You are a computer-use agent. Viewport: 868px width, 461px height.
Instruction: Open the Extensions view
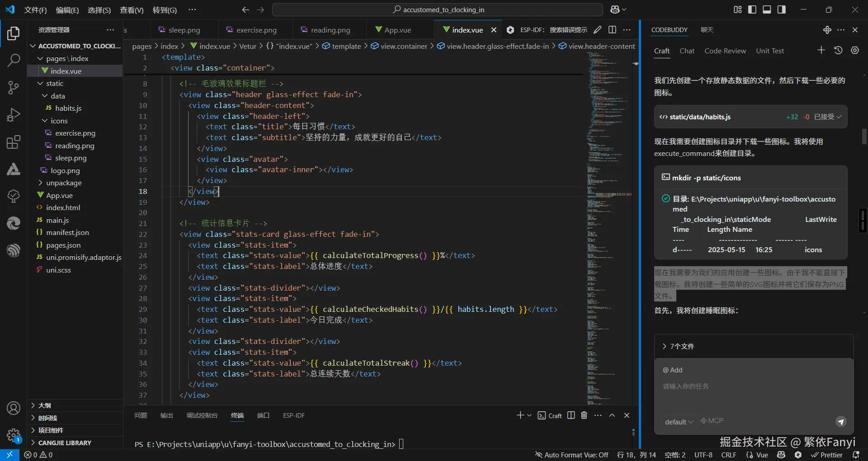pos(14,142)
